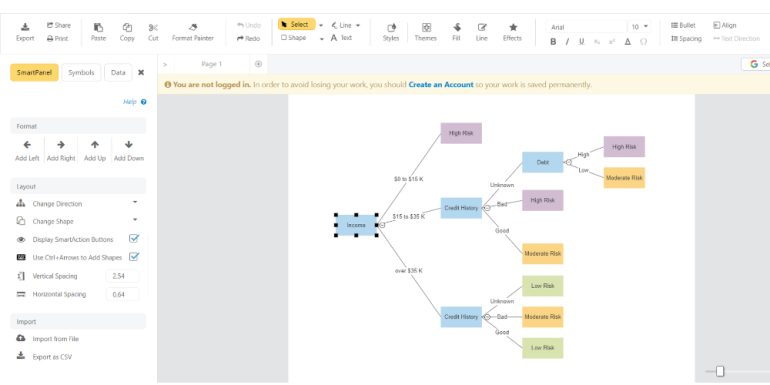Open the Share option

pos(59,25)
